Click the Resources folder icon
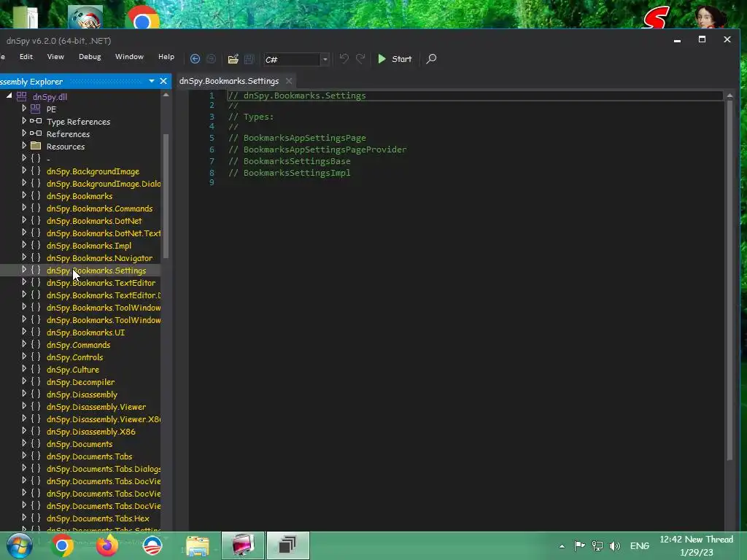747x560 pixels. (36, 146)
